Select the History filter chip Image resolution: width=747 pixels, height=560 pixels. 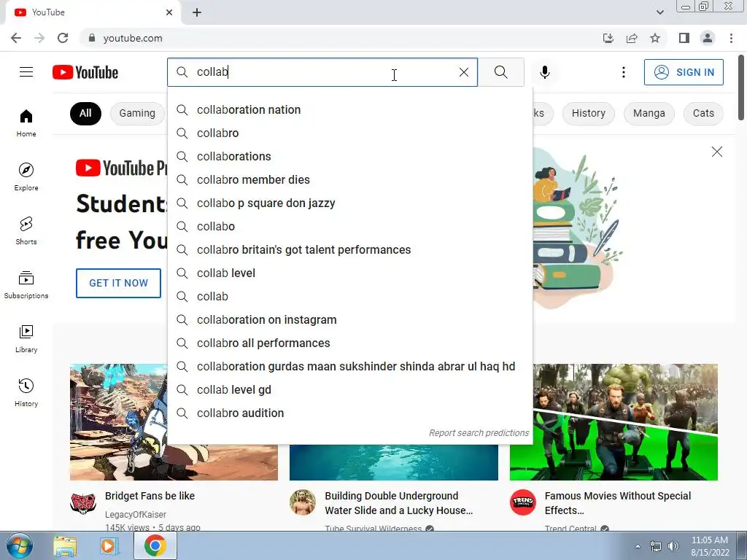[589, 113]
